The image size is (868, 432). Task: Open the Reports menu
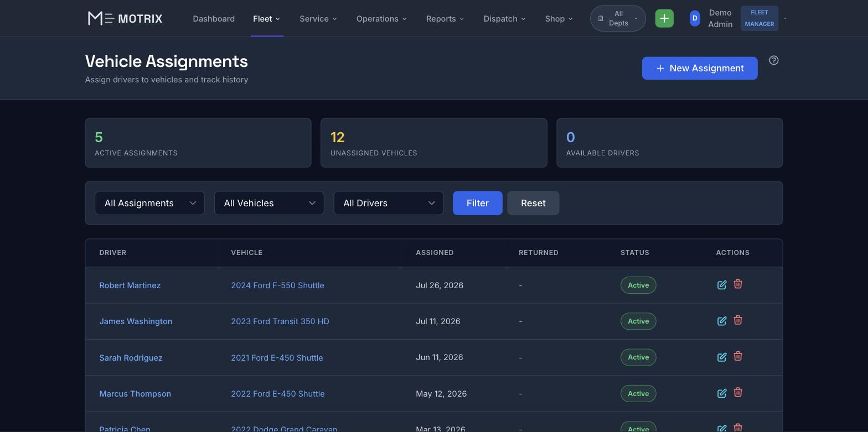tap(445, 19)
